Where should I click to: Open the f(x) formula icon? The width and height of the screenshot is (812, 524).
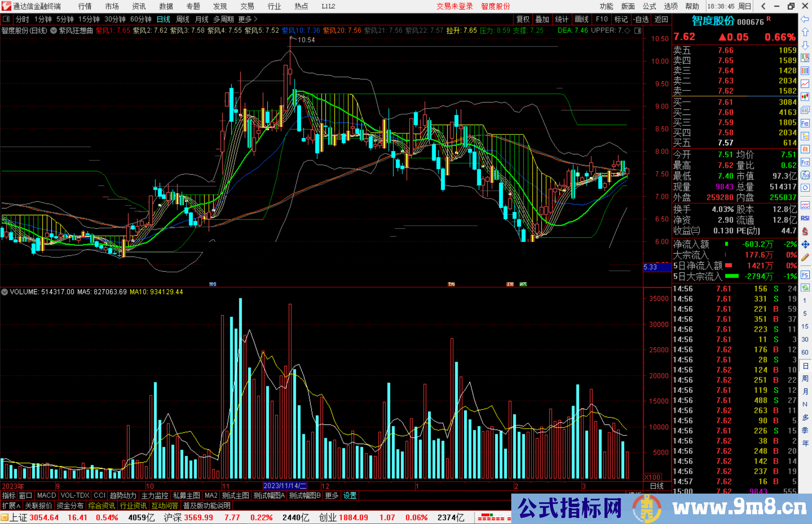(x=805, y=175)
